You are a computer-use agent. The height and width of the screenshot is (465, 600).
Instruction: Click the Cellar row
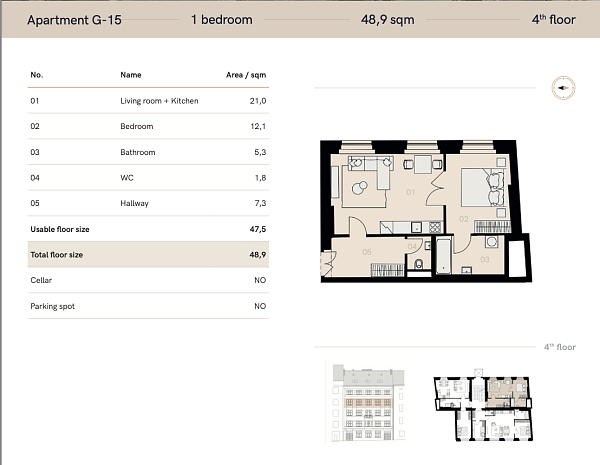(x=148, y=281)
